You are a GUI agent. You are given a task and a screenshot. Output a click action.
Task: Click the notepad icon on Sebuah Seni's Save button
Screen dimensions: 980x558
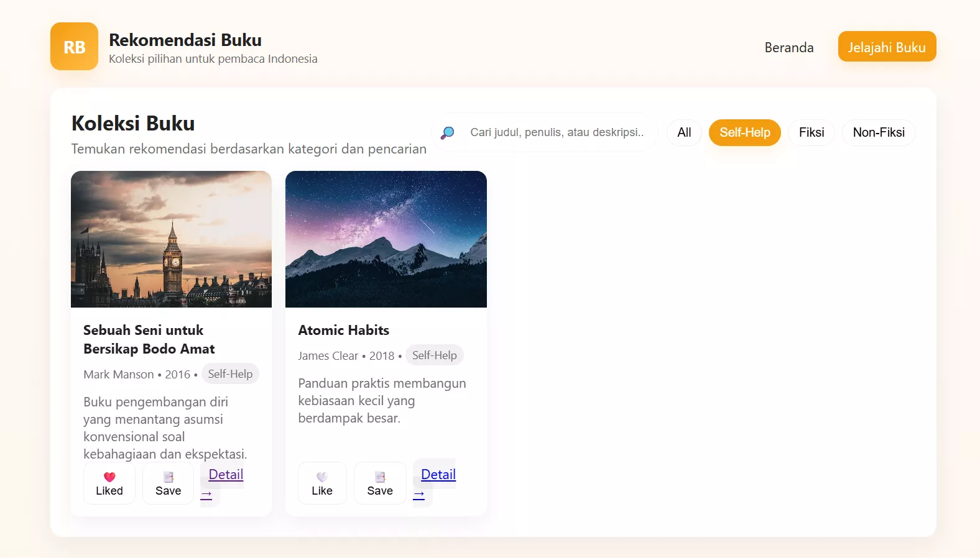pyautogui.click(x=169, y=477)
